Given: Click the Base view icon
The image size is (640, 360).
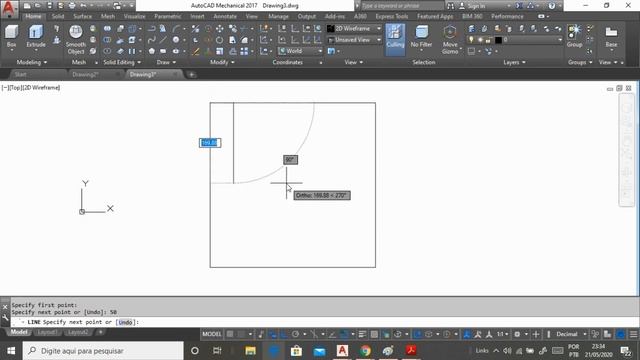Looking at the screenshot, I should point(611,37).
